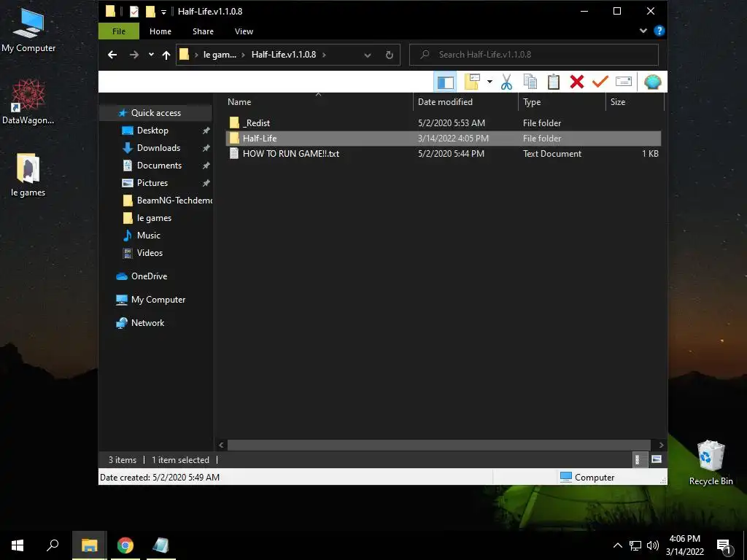Click the new folder toolbar icon
This screenshot has height=560, width=747.
coord(472,82)
